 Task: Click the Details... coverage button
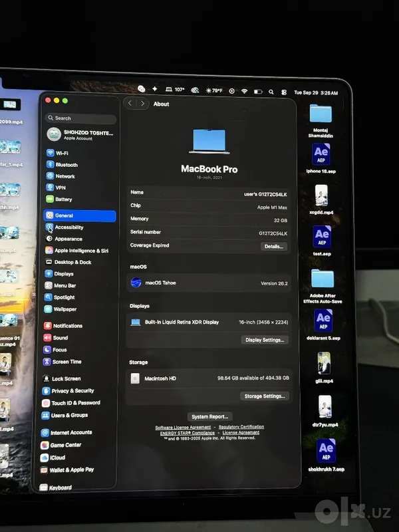click(x=274, y=246)
